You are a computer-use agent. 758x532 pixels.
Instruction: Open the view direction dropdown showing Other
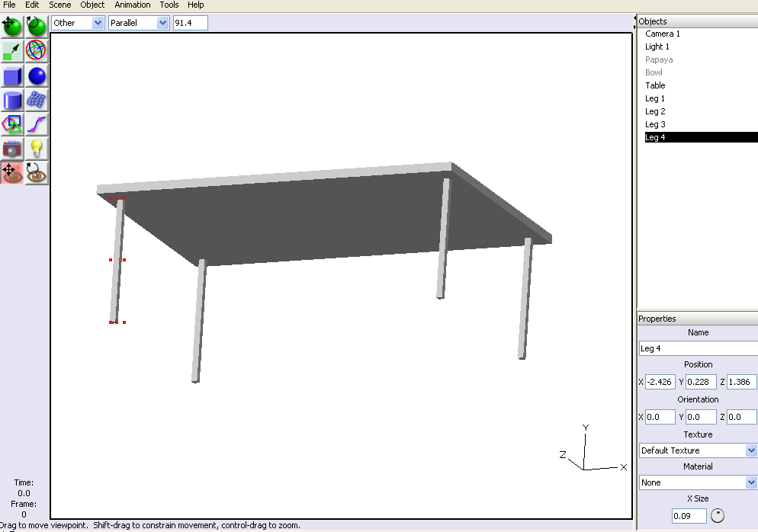pos(77,23)
